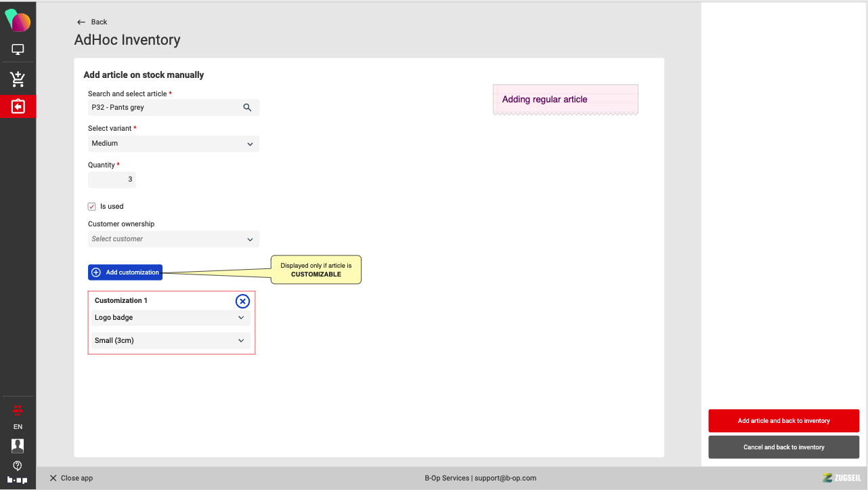
Task: Click Cancel and back to inventory
Action: (x=783, y=447)
